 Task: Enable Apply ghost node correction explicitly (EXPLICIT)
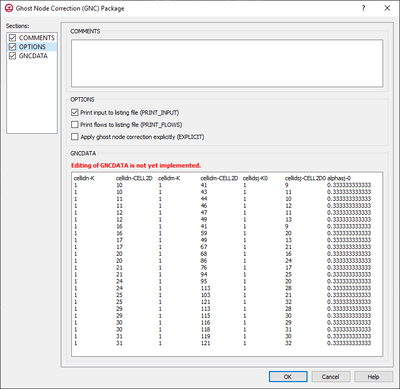tap(75, 137)
